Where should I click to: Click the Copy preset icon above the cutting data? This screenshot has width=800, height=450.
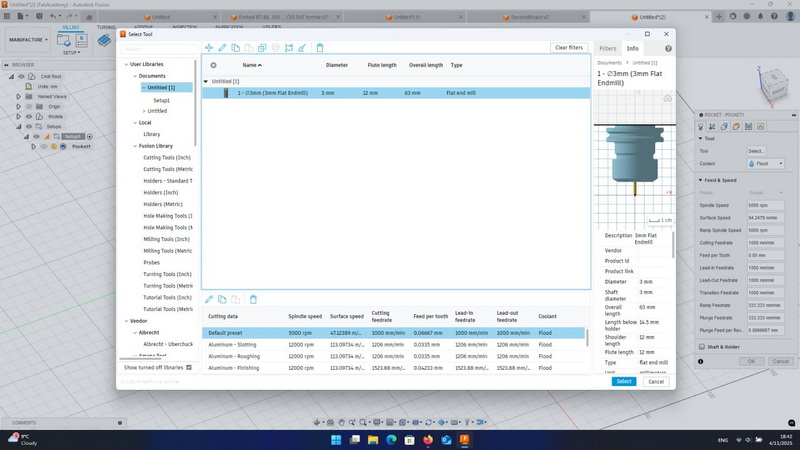point(222,299)
